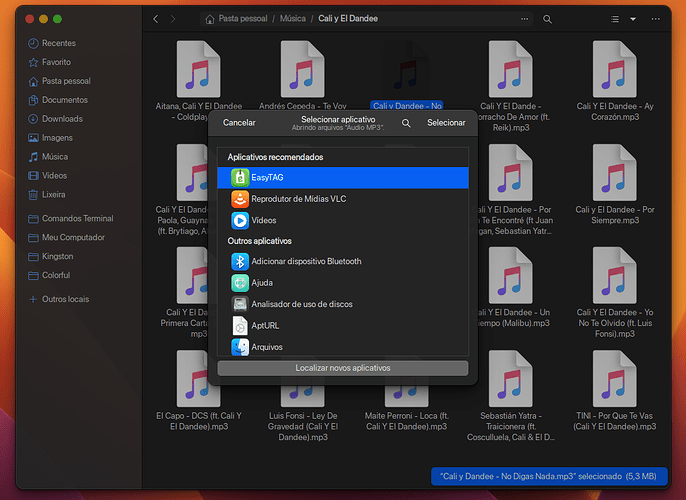Viewport: 686px width, 500px height.
Task: Select Por Fin Te Encontré file
Action: click(x=511, y=190)
